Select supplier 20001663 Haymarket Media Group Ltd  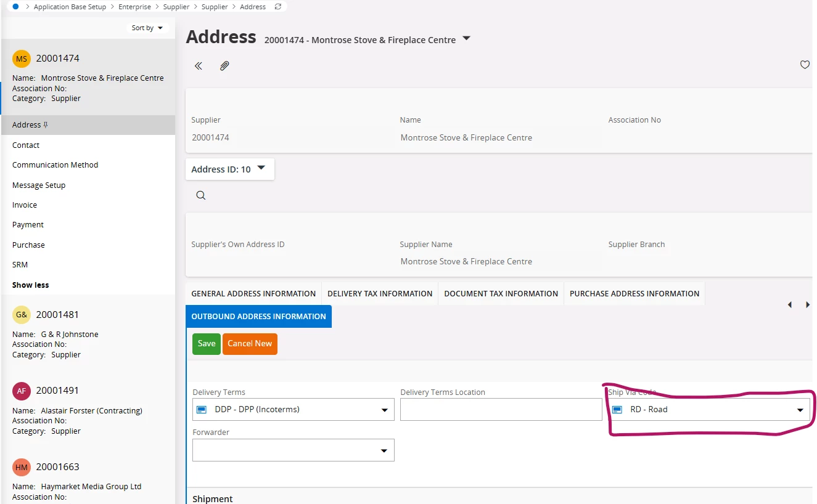tap(88, 476)
